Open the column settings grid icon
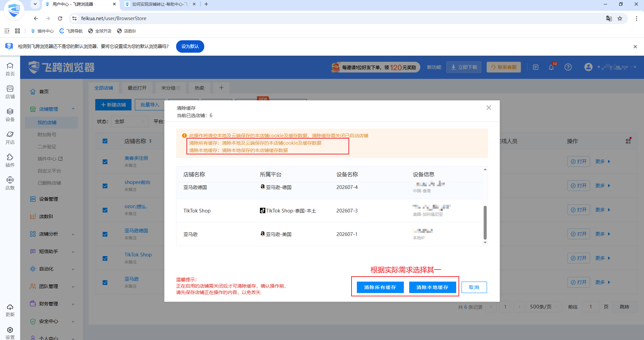 pyautogui.click(x=628, y=141)
